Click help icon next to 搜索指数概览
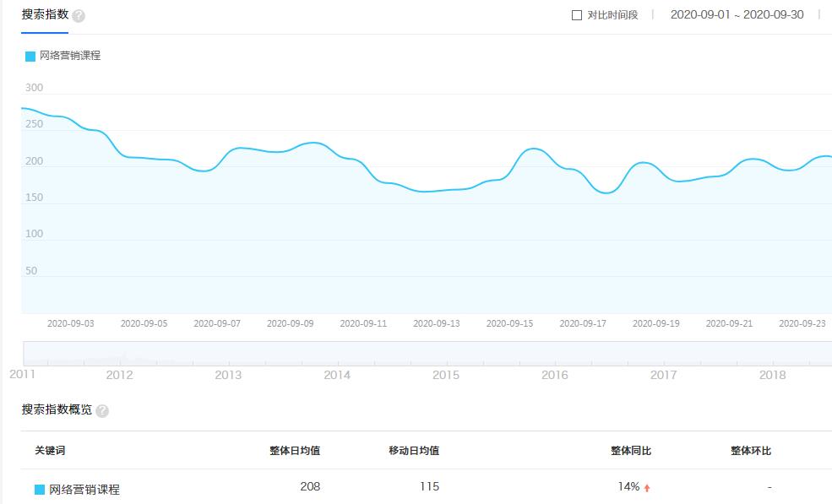The width and height of the screenshot is (832, 504). point(102,411)
